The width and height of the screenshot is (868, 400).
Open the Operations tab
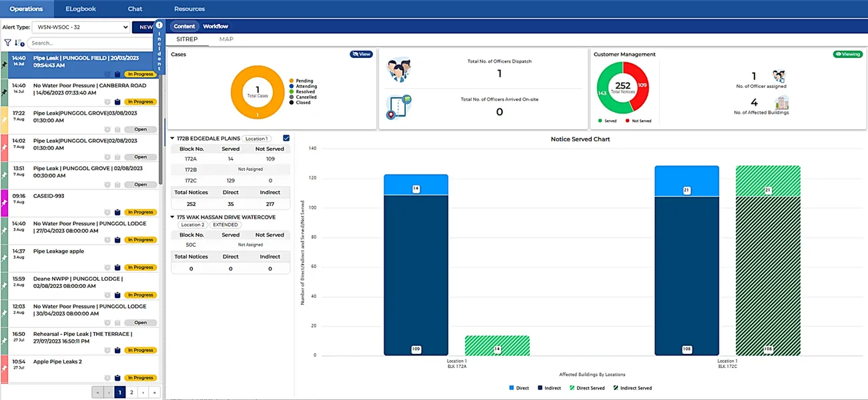27,9
